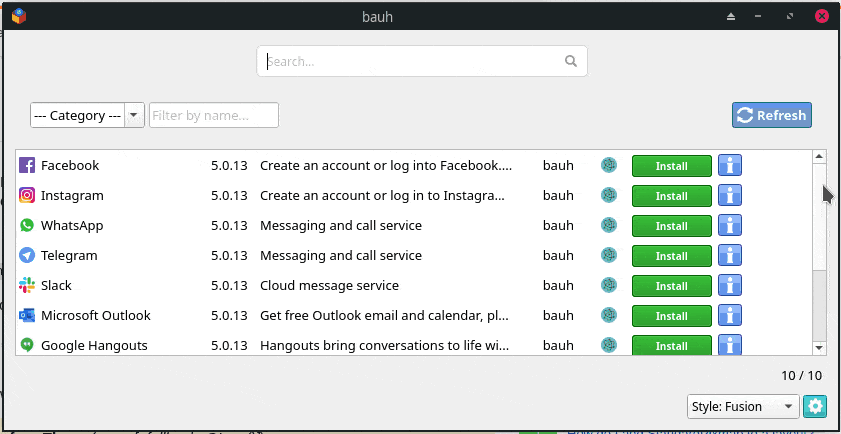The width and height of the screenshot is (841, 434).
Task: Show info for Slack
Action: tap(730, 286)
